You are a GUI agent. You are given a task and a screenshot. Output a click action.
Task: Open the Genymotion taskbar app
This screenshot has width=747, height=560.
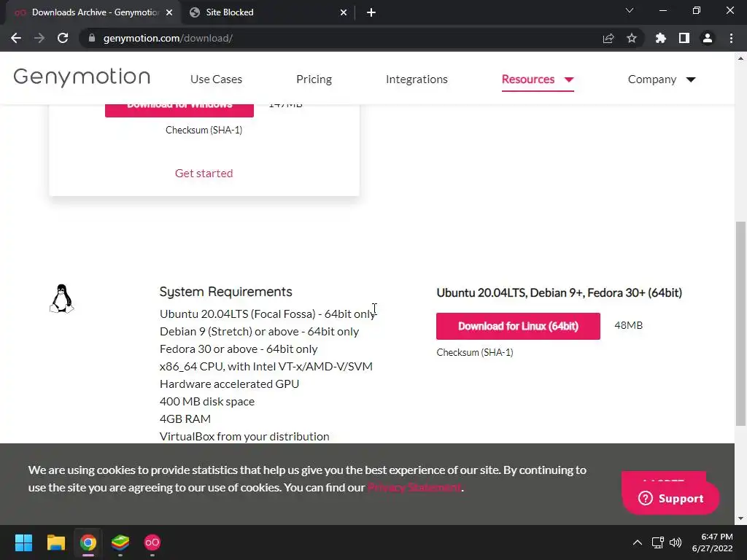[152, 542]
